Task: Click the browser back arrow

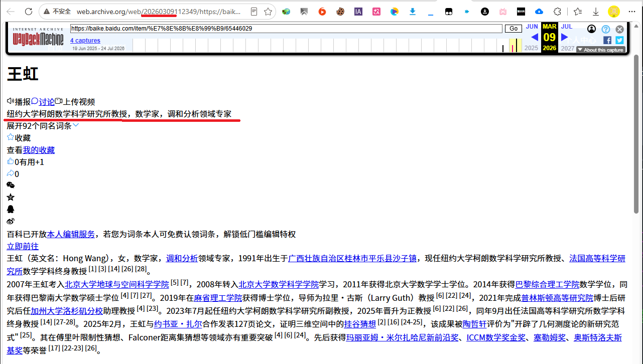Action: coord(11,11)
